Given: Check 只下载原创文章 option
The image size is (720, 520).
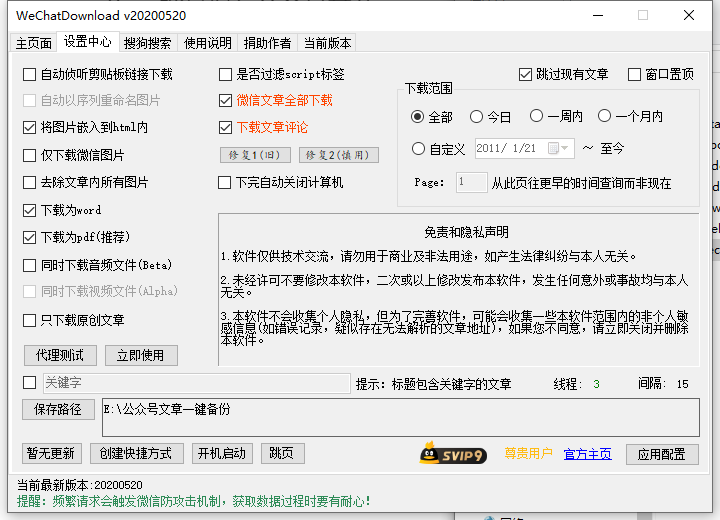Looking at the screenshot, I should click(29, 320).
